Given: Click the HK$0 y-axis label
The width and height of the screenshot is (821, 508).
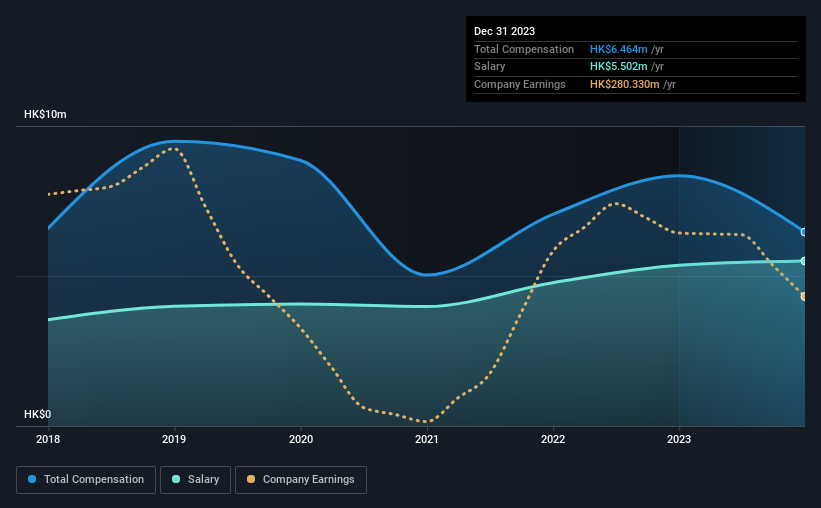Looking at the screenshot, I should pyautogui.click(x=37, y=414).
